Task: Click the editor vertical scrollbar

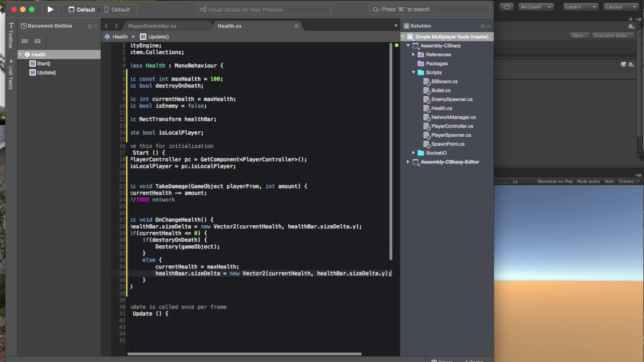Action: (391, 151)
